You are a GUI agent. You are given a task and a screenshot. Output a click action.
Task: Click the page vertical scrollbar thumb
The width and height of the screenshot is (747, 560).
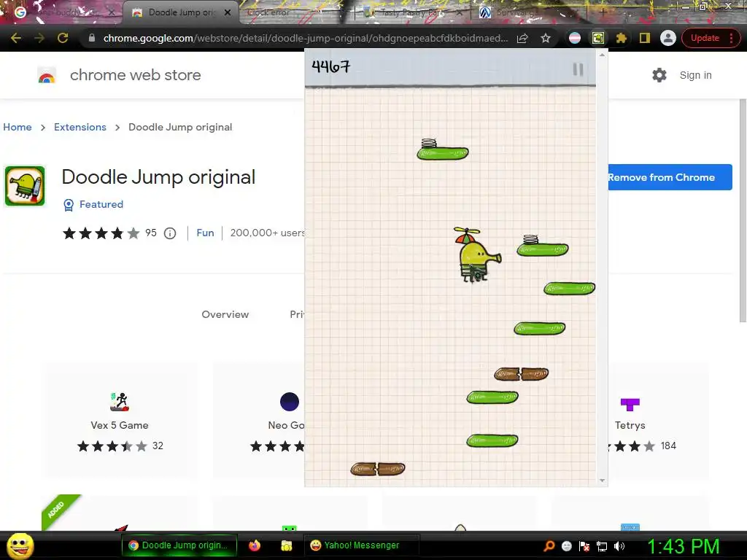(743, 211)
